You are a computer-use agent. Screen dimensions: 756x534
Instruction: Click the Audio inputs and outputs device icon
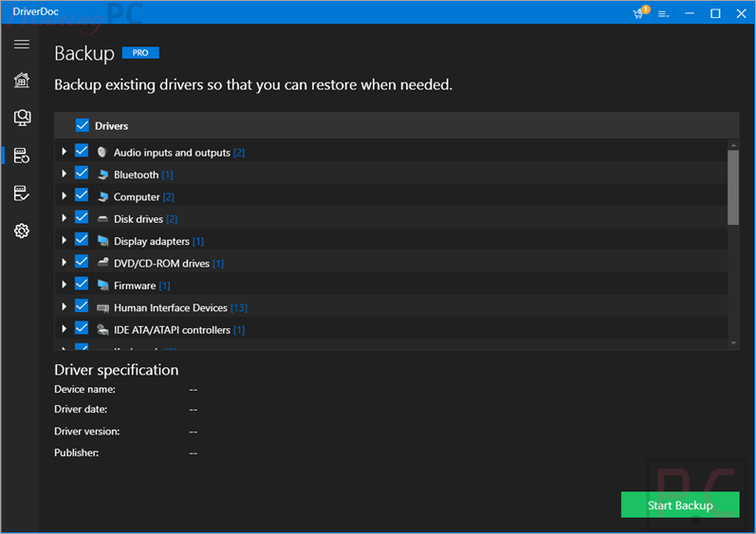coord(102,153)
